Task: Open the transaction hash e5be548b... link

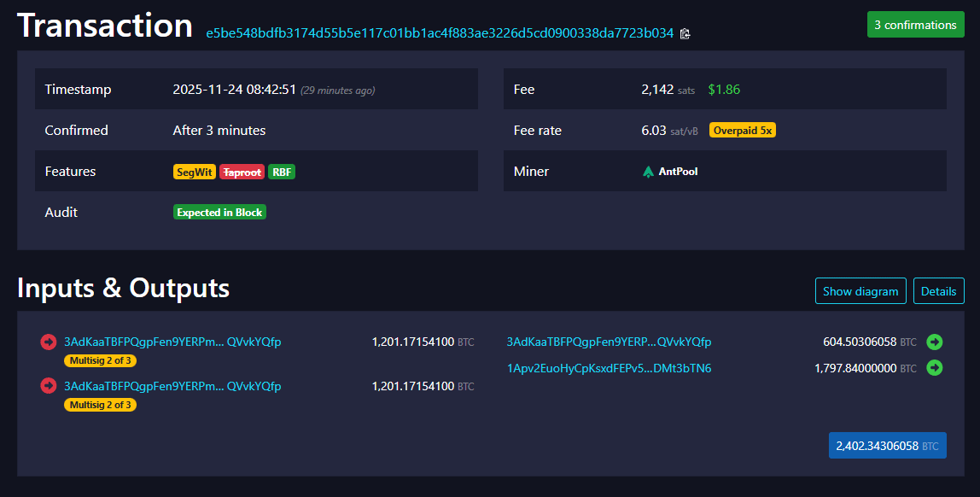Action: click(x=440, y=33)
